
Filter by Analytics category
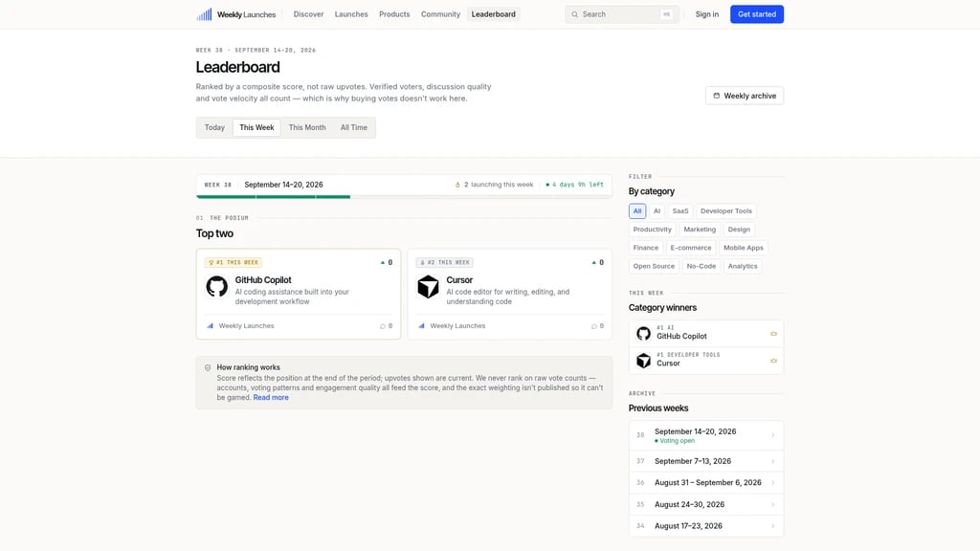coord(743,266)
